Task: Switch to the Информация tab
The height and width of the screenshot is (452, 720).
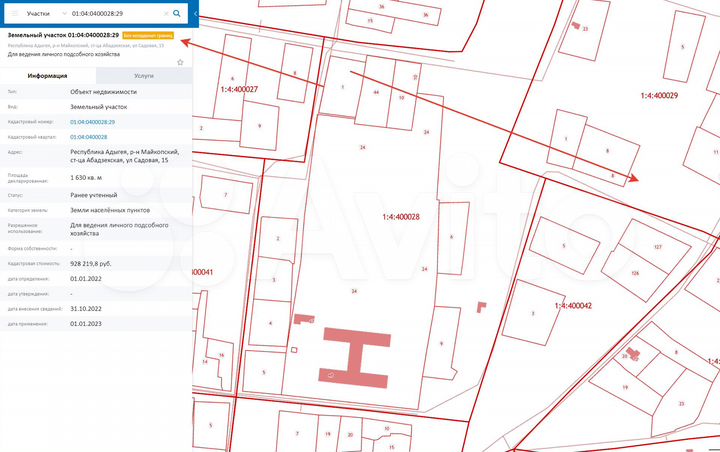Action: [48, 76]
